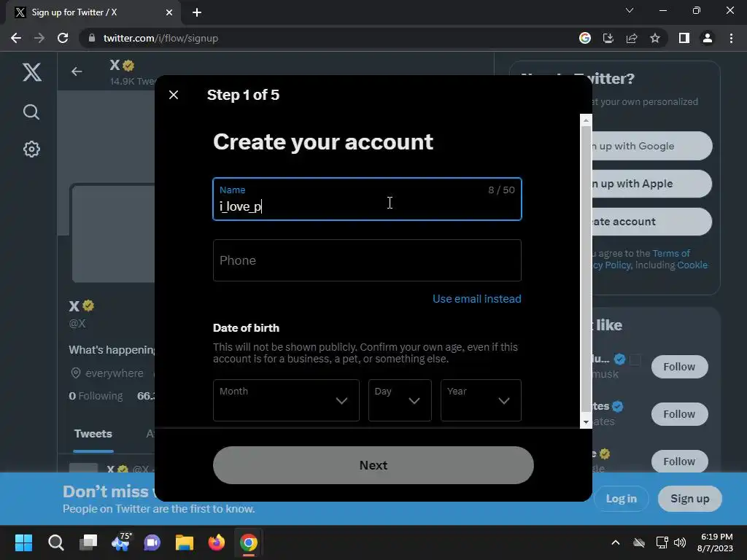Image resolution: width=747 pixels, height=560 pixels.
Task: Click the X logo in left sidebar
Action: [32, 72]
